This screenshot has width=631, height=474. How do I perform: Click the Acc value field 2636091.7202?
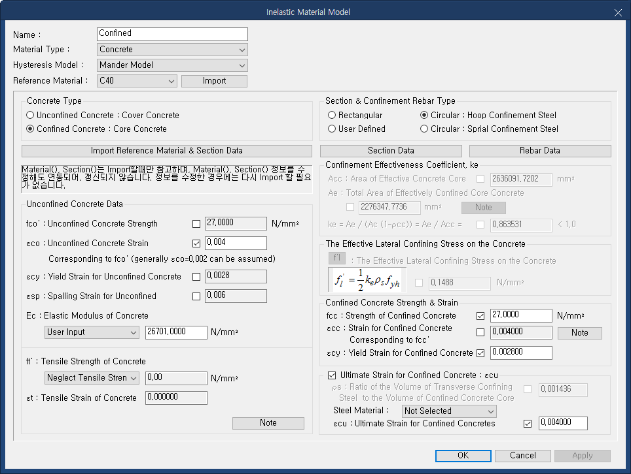point(521,179)
